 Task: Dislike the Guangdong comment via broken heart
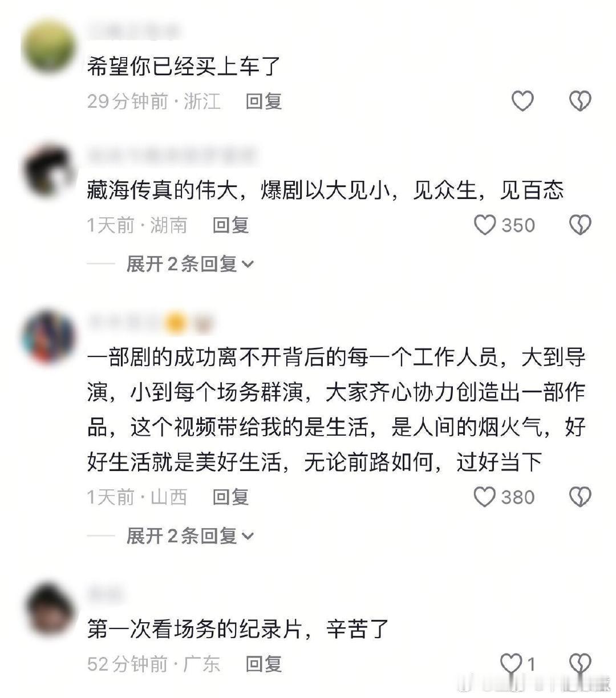(580, 663)
